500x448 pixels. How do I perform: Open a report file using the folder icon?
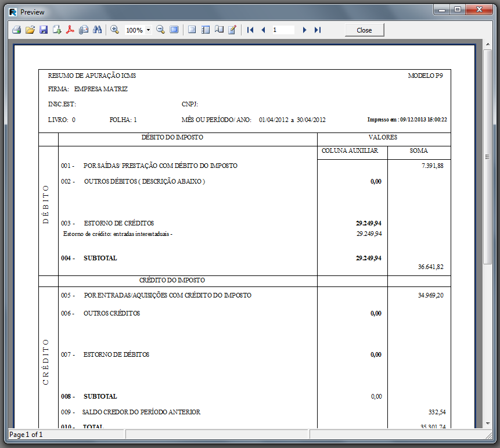[x=30, y=30]
